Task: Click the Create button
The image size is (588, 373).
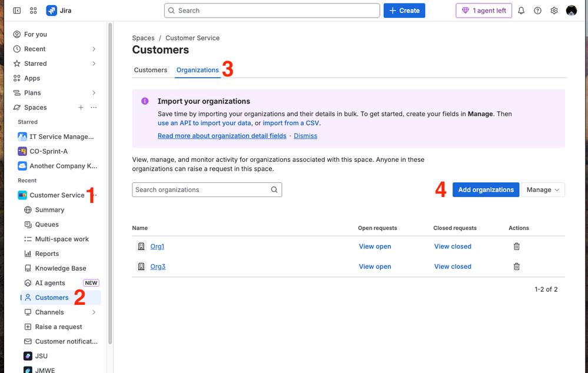Action: coord(404,11)
